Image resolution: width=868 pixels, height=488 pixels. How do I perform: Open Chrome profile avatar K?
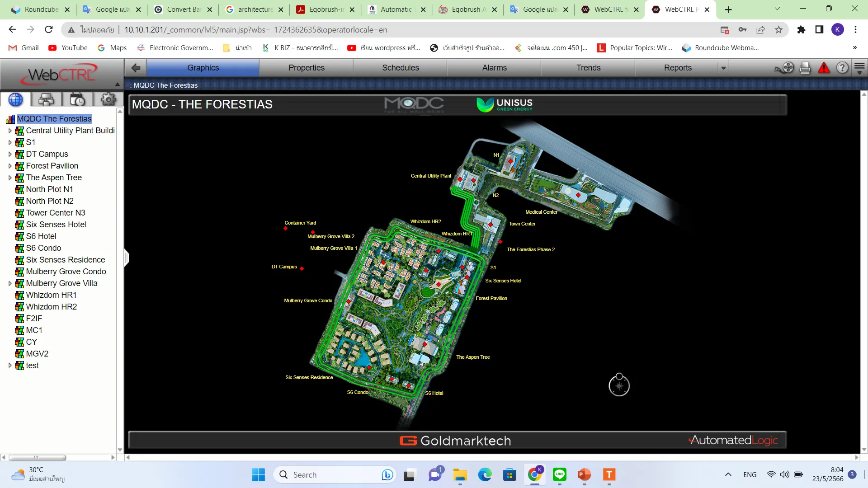pos(837,30)
